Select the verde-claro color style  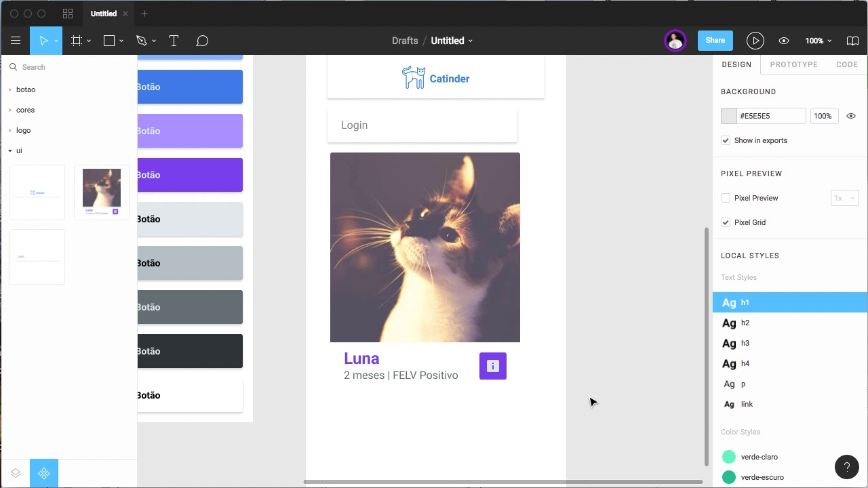790,457
